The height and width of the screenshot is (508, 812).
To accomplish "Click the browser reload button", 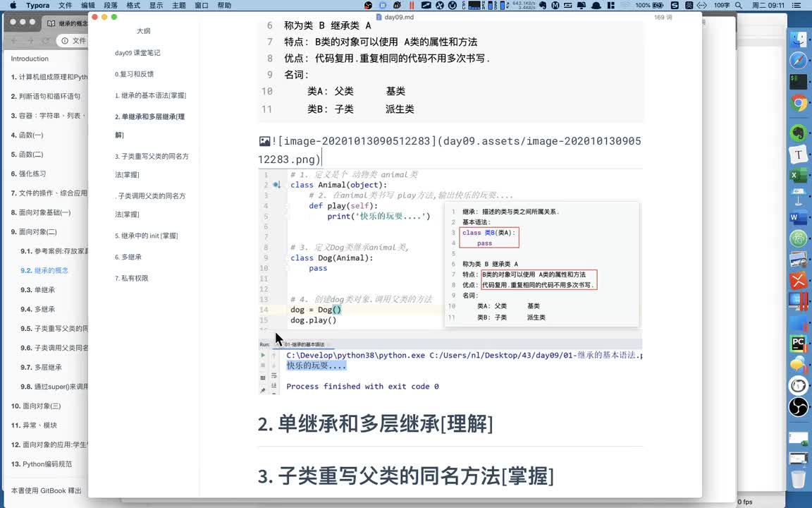I will tap(46, 40).
